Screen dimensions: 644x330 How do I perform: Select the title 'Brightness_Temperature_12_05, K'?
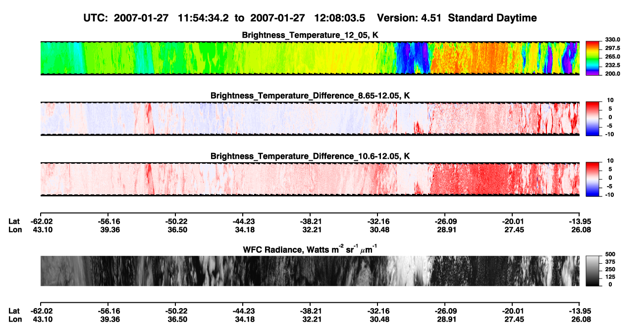click(310, 35)
